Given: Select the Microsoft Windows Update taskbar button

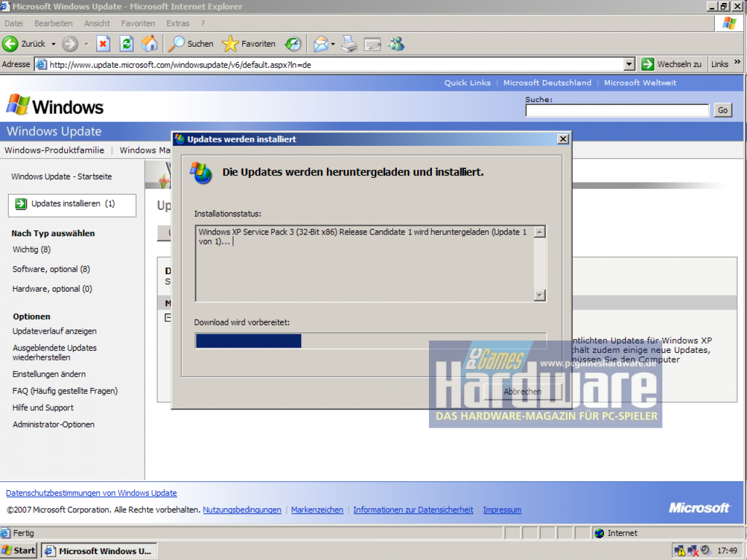Looking at the screenshot, I should (99, 551).
